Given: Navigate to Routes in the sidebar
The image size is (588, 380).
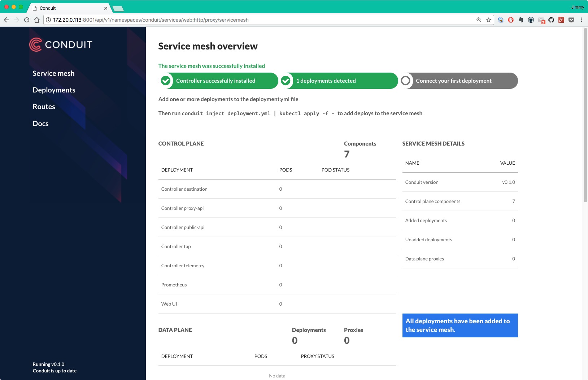Looking at the screenshot, I should 44,107.
